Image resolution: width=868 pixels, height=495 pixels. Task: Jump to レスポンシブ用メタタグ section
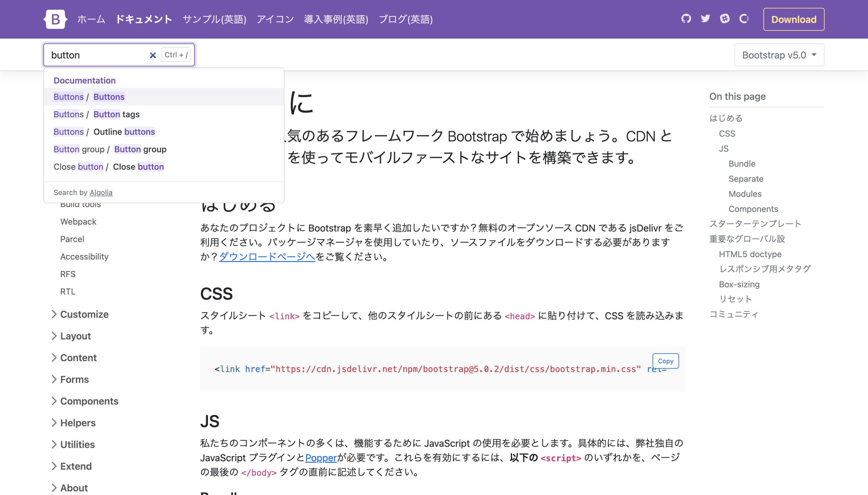(x=765, y=269)
